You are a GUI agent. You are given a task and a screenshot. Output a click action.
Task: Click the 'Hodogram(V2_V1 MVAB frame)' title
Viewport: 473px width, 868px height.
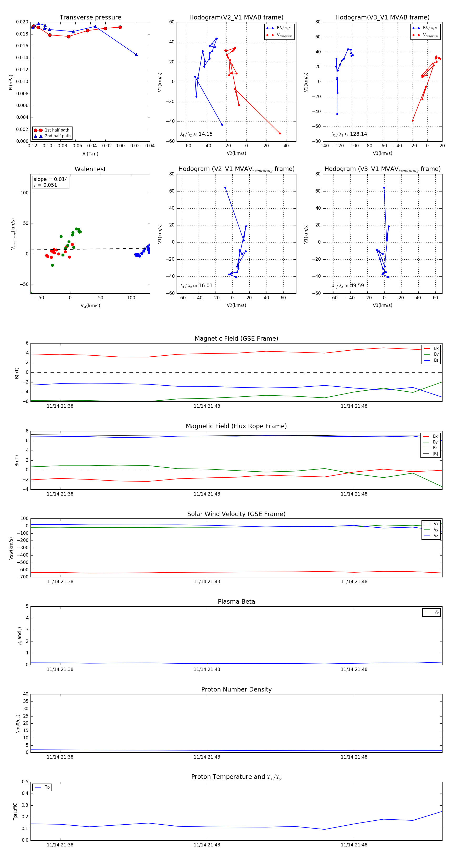click(x=236, y=18)
